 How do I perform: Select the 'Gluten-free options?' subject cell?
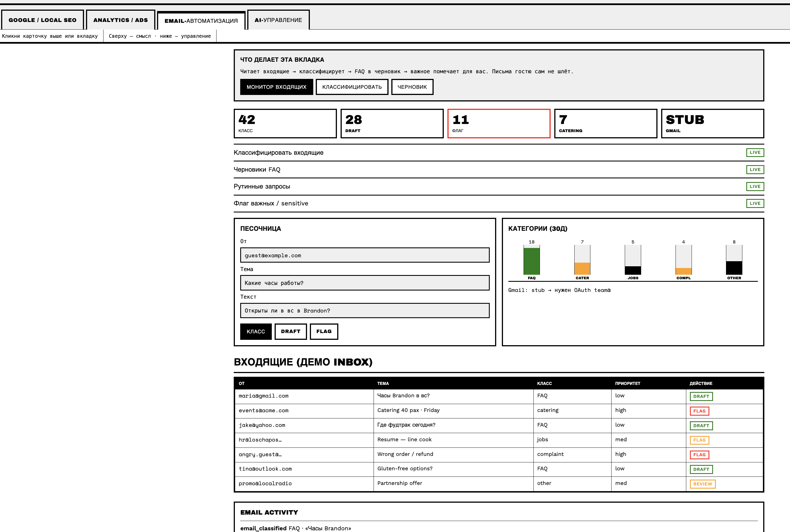[453, 469]
